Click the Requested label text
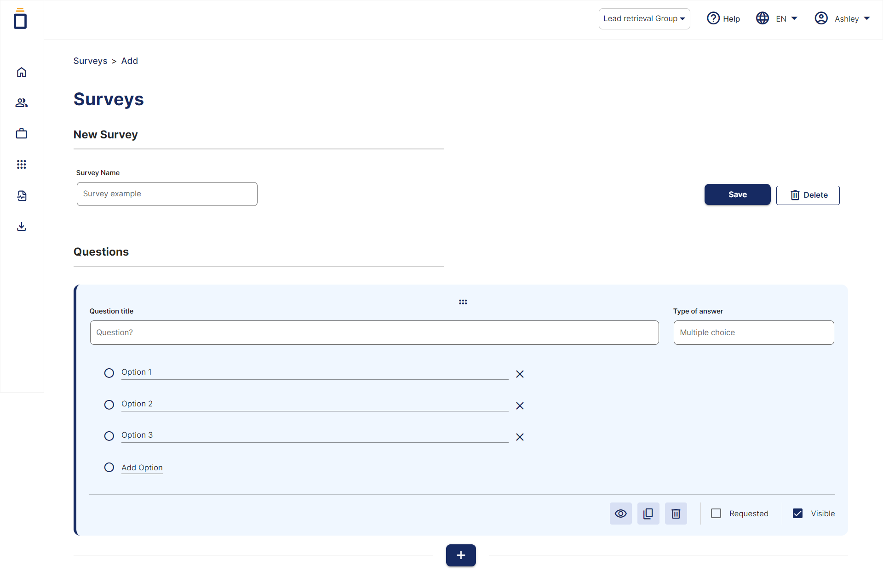Image resolution: width=883 pixels, height=588 pixels. coord(749,514)
